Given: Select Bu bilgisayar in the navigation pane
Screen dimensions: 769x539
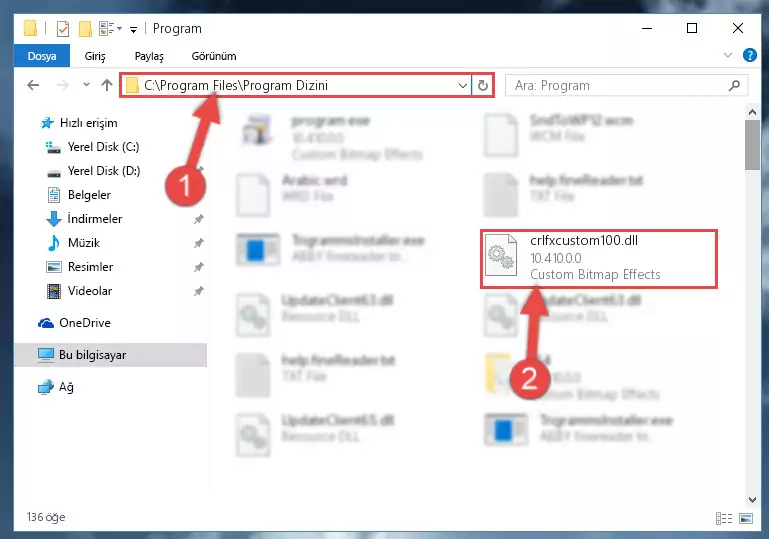Looking at the screenshot, I should (110, 355).
